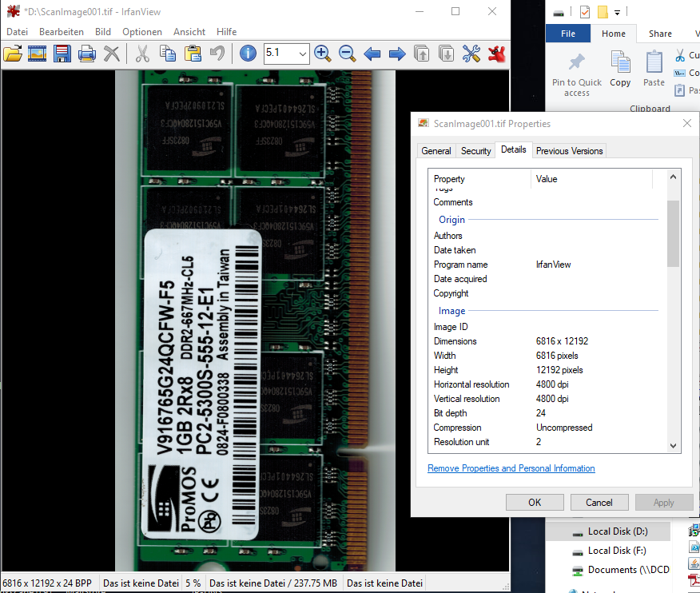Open the Bearbeiten menu

coord(62,32)
